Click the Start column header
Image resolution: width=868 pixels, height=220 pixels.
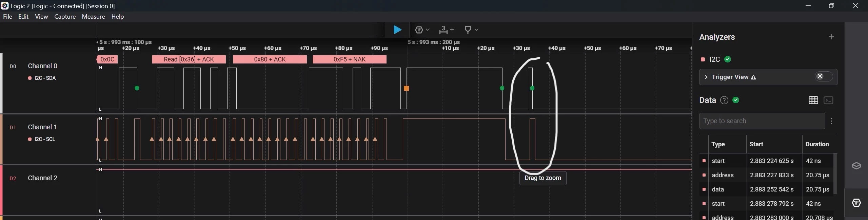(x=756, y=144)
